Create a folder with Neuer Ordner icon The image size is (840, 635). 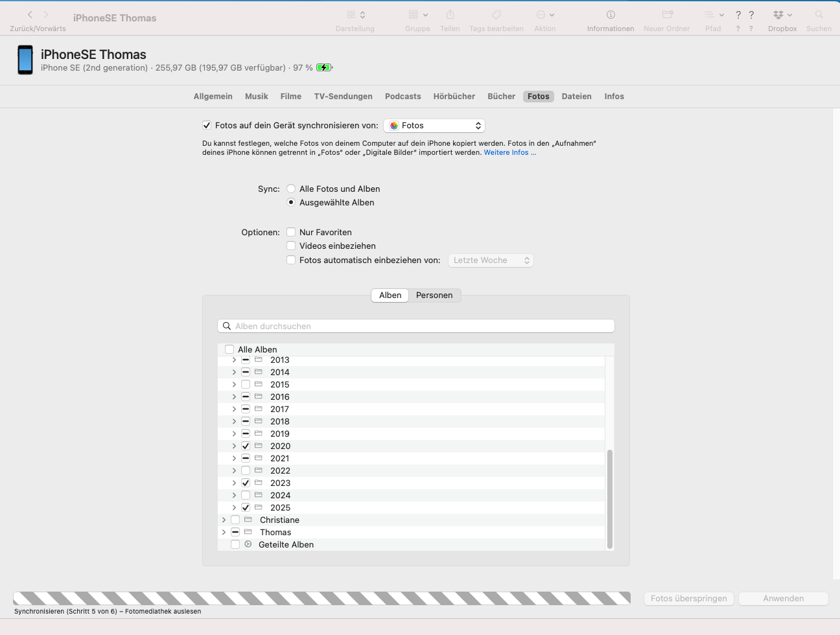point(668,15)
